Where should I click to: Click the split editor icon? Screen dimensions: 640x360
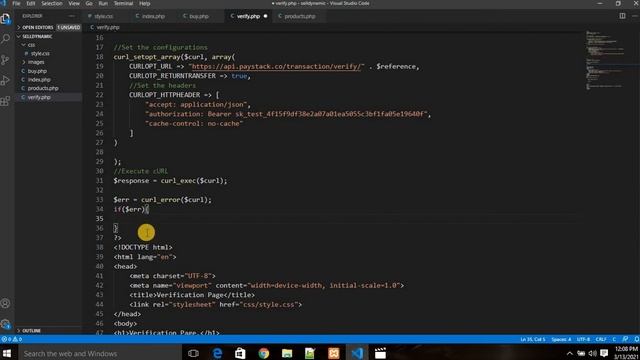(622, 16)
